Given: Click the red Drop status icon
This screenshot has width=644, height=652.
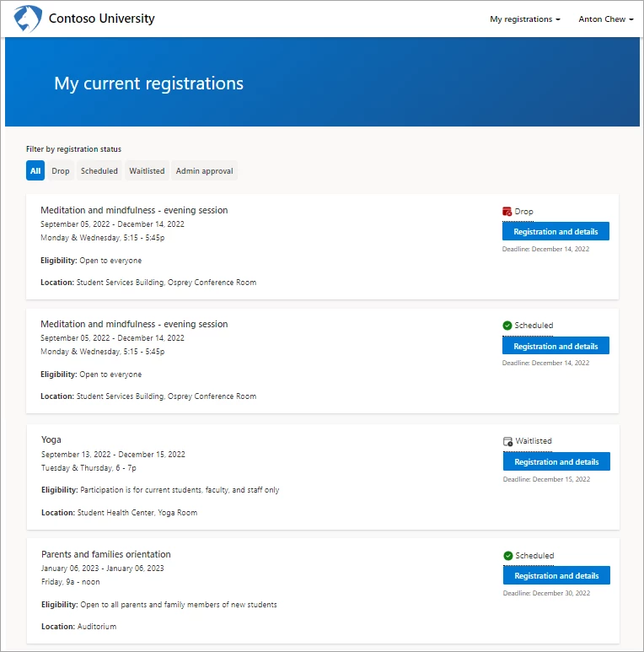Looking at the screenshot, I should pyautogui.click(x=507, y=212).
